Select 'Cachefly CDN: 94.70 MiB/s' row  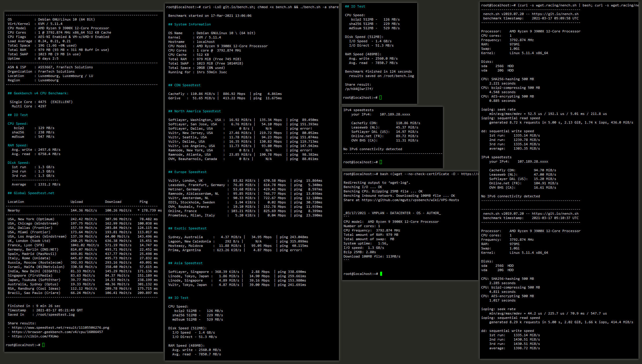click(523, 170)
